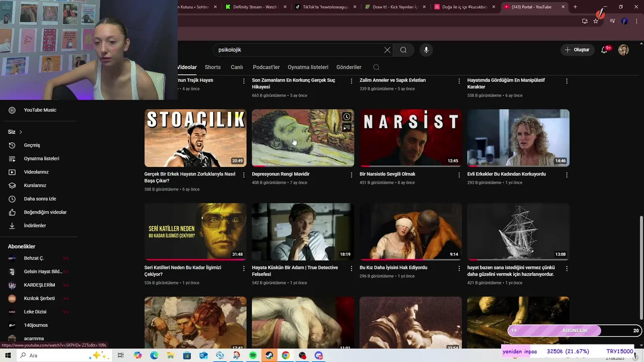
Task: Play Evli Erkekler Bu Kadından thumbnail
Action: point(518,138)
